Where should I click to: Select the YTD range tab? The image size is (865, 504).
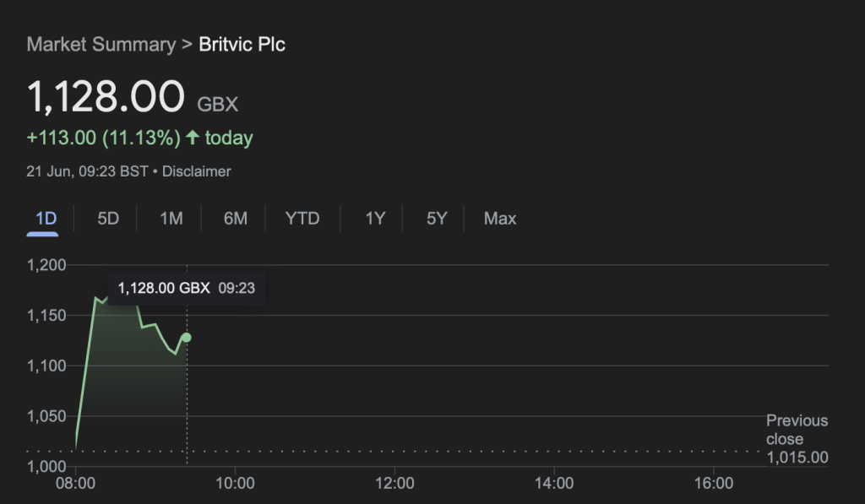coord(302,219)
